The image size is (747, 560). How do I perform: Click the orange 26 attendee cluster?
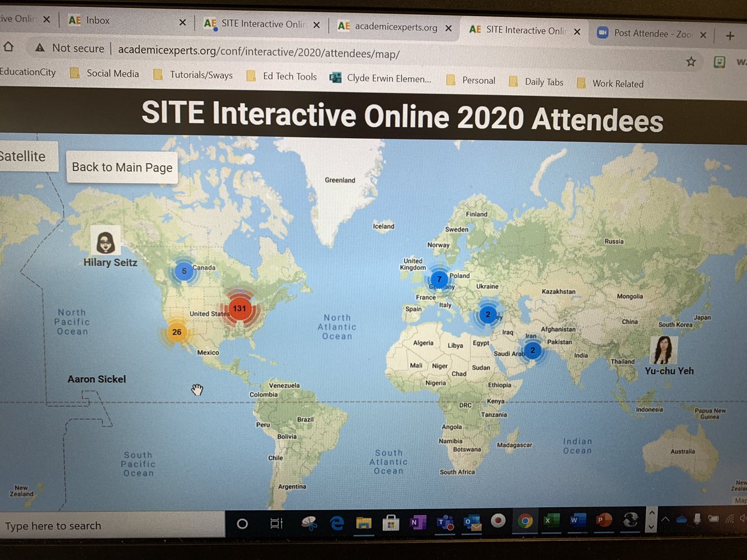(x=177, y=332)
